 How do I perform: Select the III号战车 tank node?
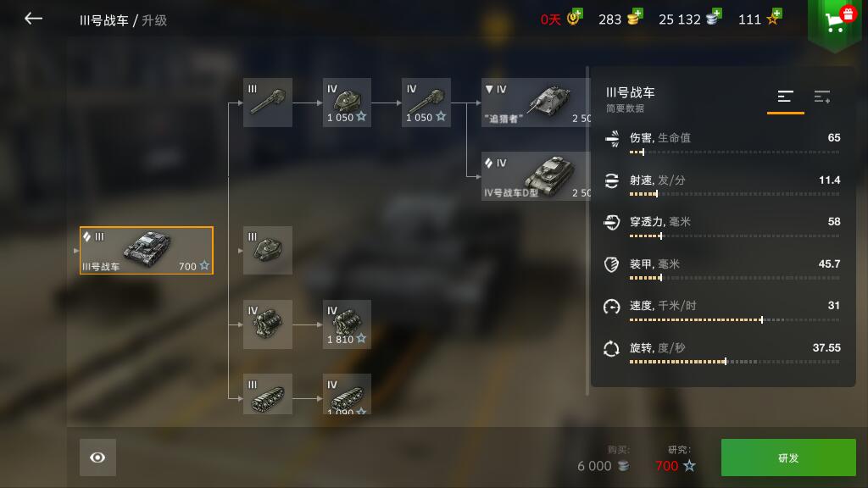point(146,250)
